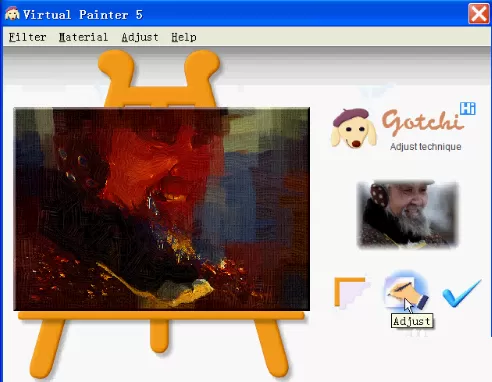
Task: Click the Adjust hand-with-pen icon
Action: 406,291
